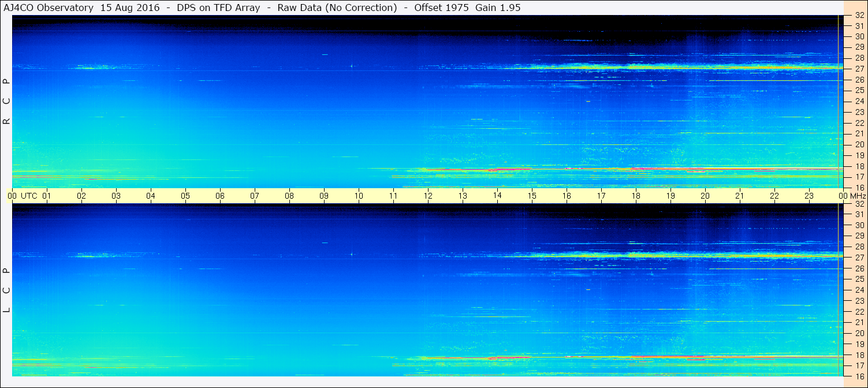Select the 08 hour tick label
The width and height of the screenshot is (868, 388).
pos(289,196)
